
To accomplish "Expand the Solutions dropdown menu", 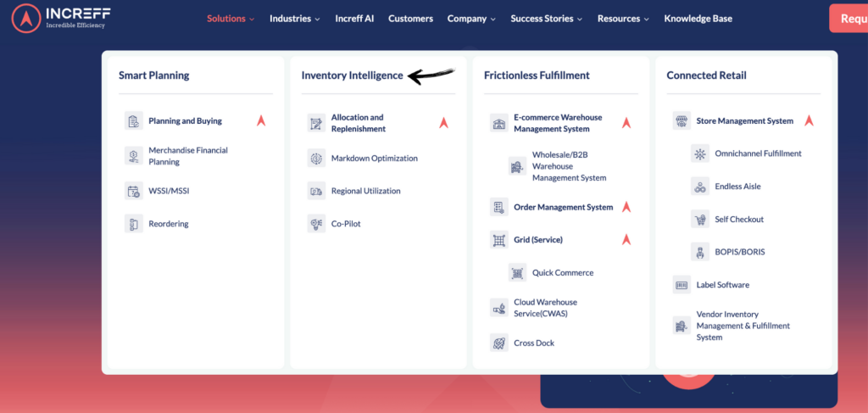I will point(230,19).
